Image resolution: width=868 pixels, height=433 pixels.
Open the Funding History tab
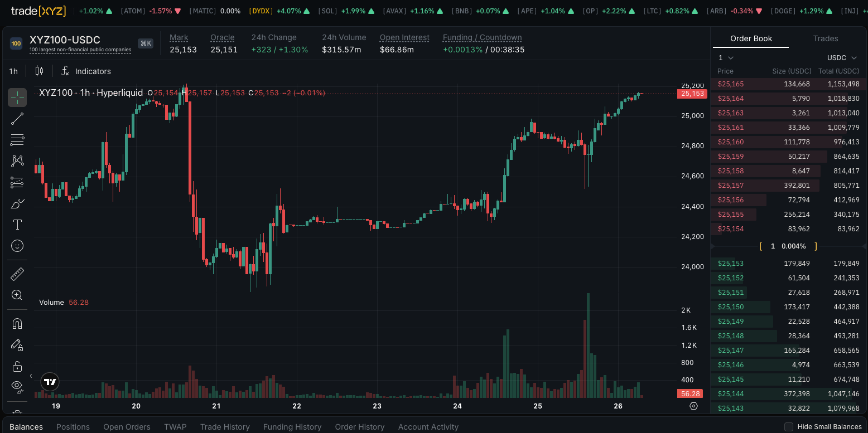pos(292,427)
